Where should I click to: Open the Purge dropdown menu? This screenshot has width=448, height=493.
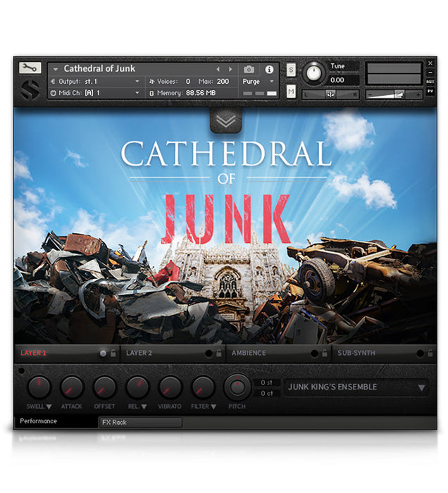[258, 82]
